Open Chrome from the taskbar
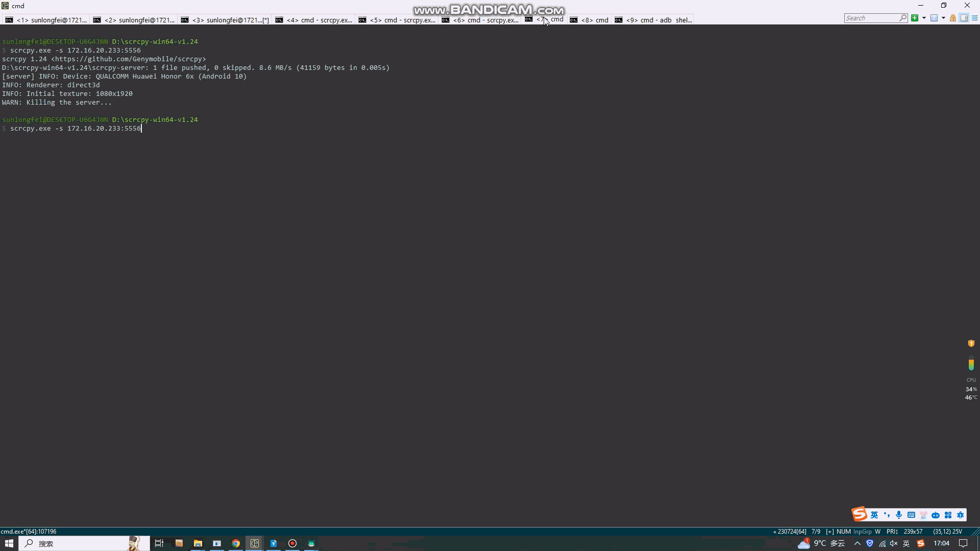The image size is (980, 551). (236, 543)
